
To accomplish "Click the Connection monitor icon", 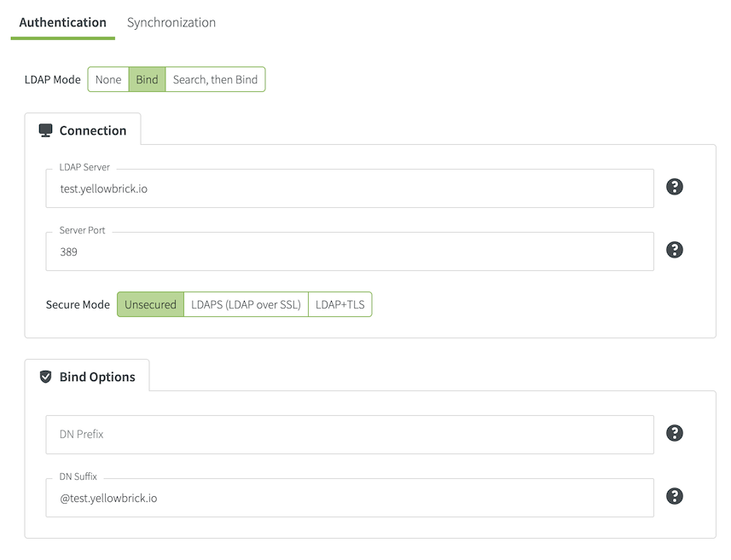I will click(x=46, y=130).
